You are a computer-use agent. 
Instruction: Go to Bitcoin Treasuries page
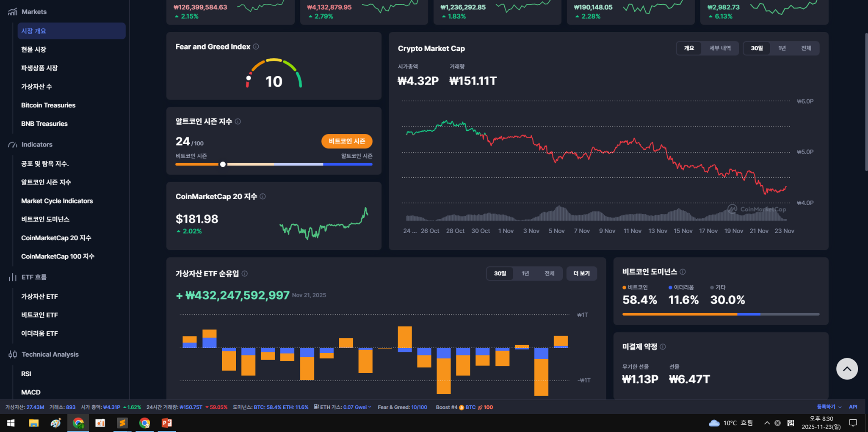(48, 105)
